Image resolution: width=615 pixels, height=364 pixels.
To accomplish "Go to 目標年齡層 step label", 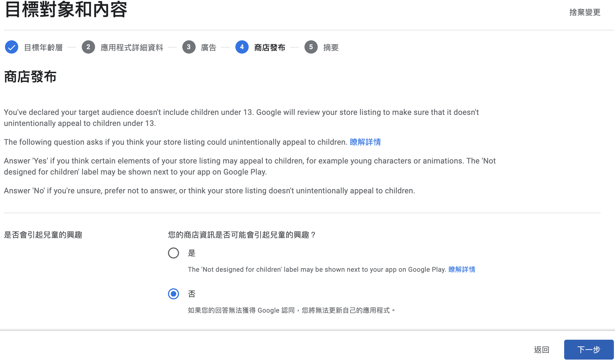I will coord(43,48).
